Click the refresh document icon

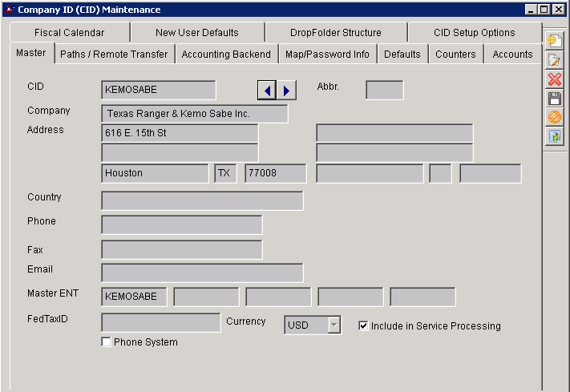[555, 136]
